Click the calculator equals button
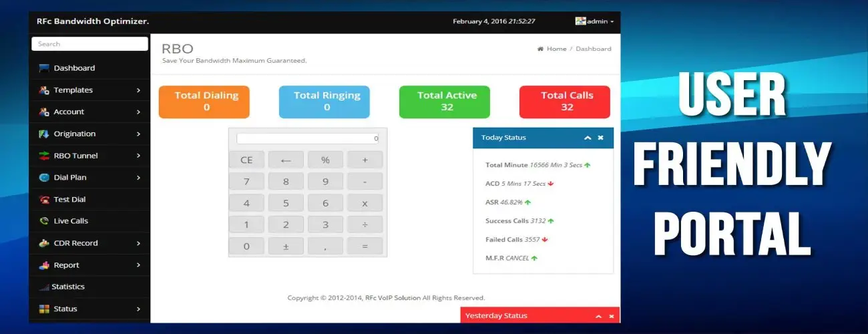Screen dimensions: 868x334 click(365, 246)
